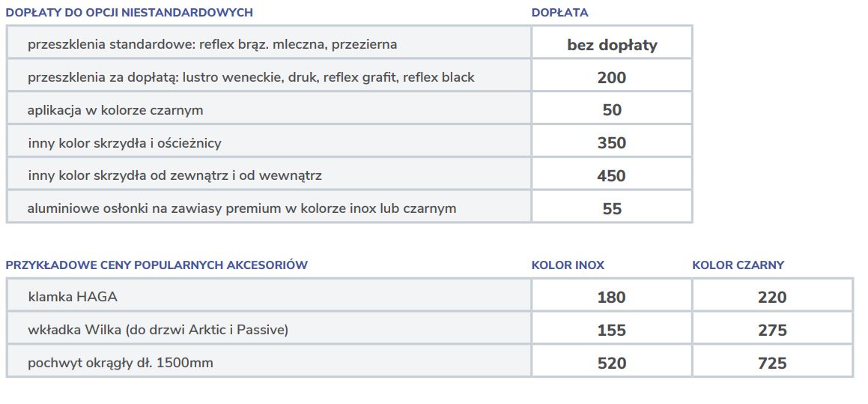Select the 'przeszklenia standardowe' row label
The image size is (868, 404).
(212, 44)
